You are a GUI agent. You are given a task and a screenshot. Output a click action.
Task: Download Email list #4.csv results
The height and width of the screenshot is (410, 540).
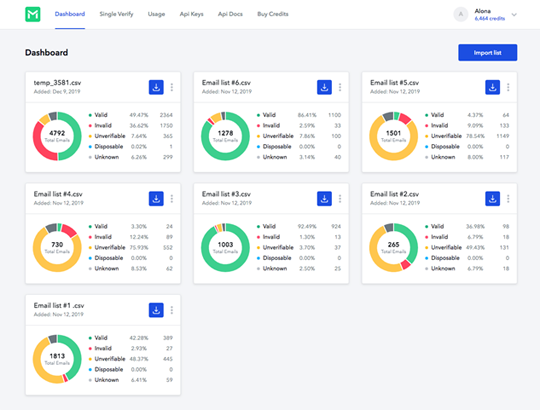(156, 199)
